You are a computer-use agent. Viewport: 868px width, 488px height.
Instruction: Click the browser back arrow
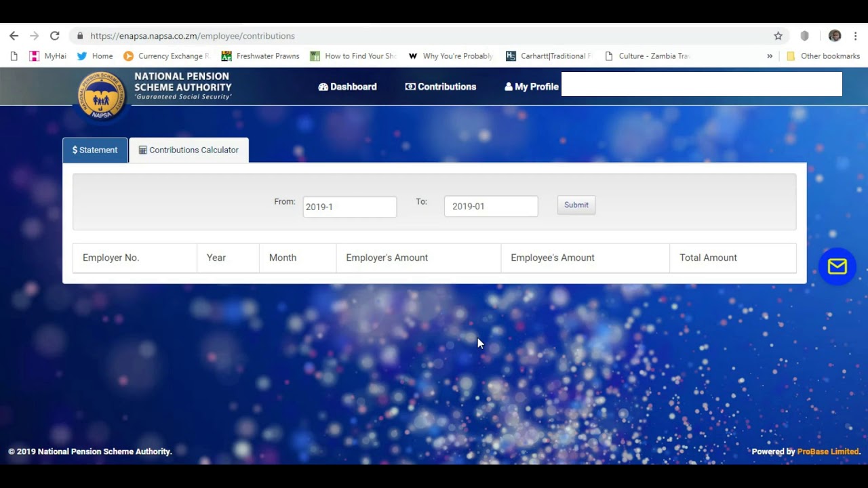(x=14, y=36)
